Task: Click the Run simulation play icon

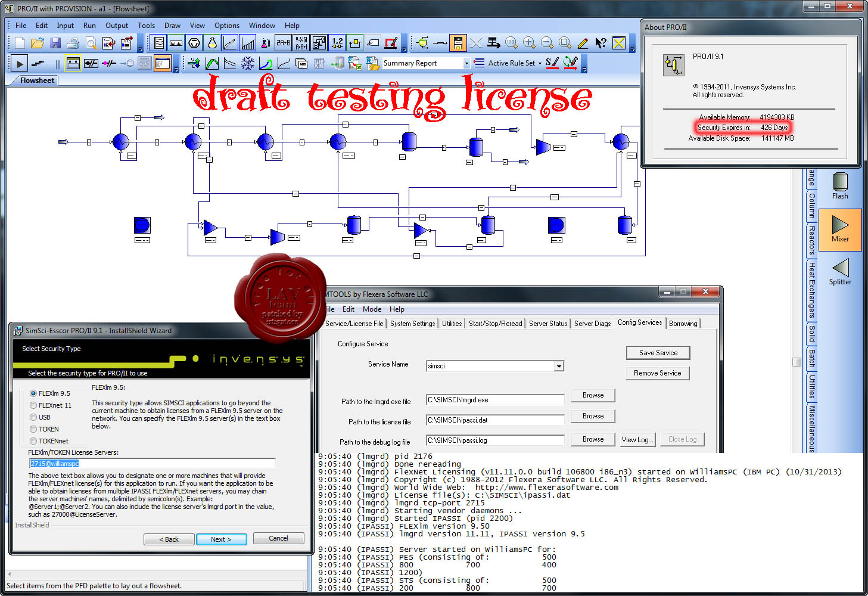Action: (20, 63)
